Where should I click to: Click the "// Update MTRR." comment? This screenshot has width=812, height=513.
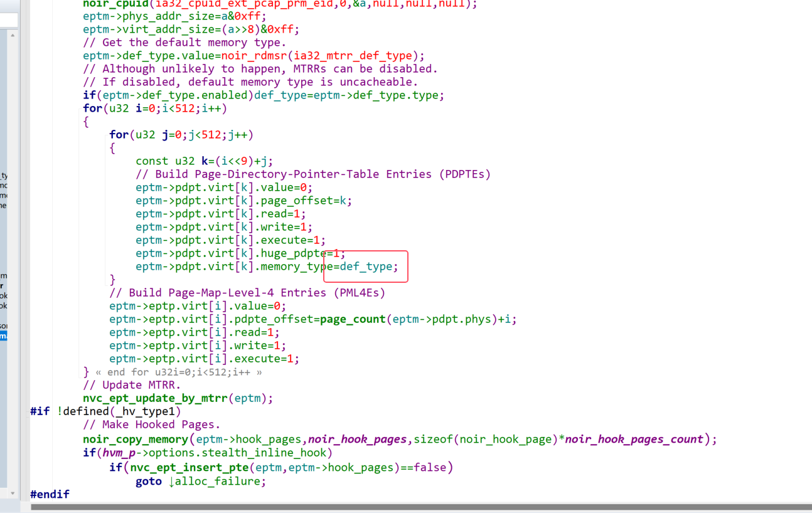tap(132, 385)
